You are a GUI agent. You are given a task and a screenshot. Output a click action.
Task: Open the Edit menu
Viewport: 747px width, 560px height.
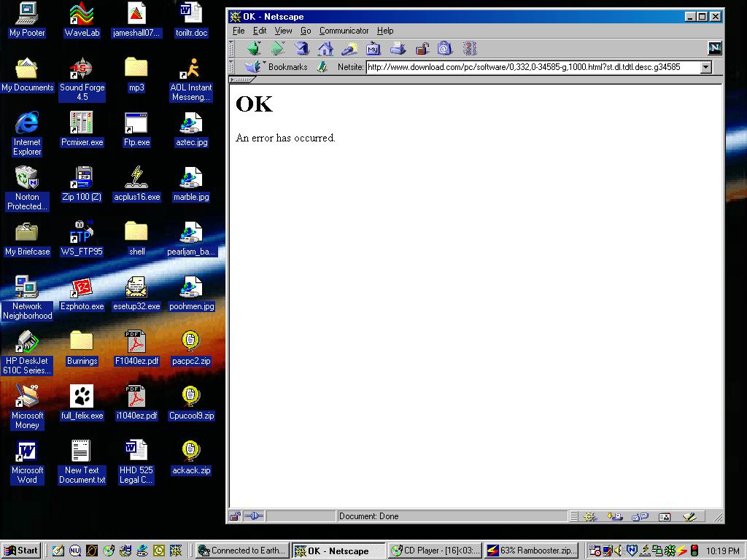[x=260, y=31]
